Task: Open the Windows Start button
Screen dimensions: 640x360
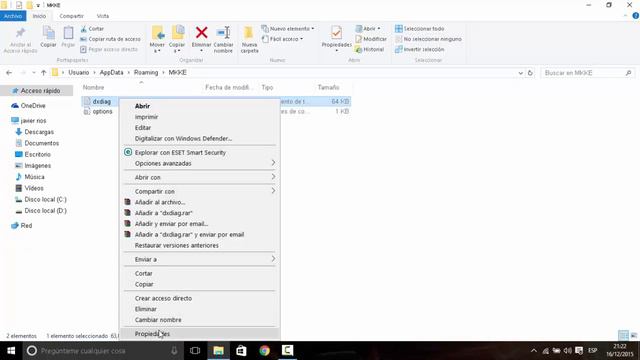Action: 11,351
